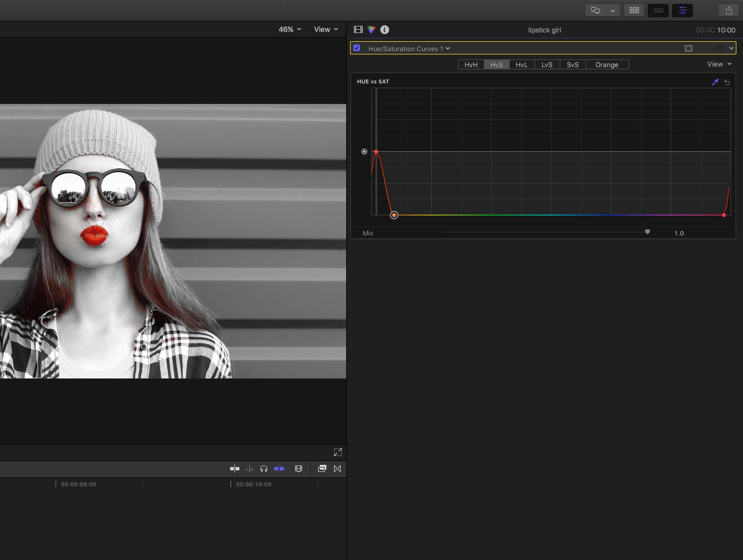Click the Mix value 1.0 field
Viewport: 743px width, 560px height.
pos(679,233)
